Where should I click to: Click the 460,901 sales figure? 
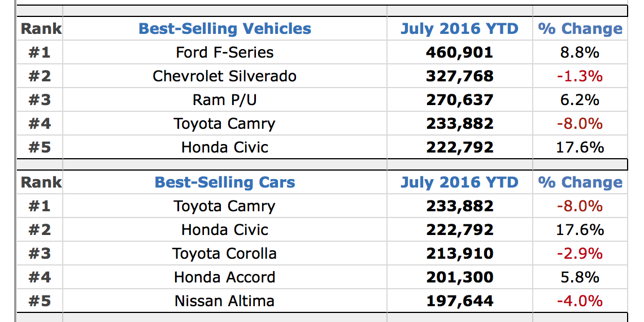click(x=459, y=53)
